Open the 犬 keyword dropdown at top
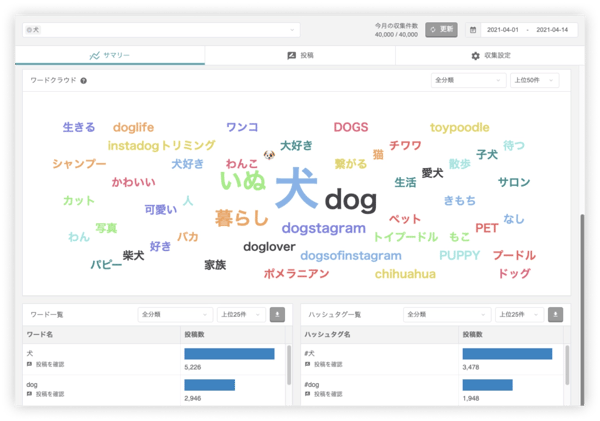The image size is (600, 421). point(161,30)
